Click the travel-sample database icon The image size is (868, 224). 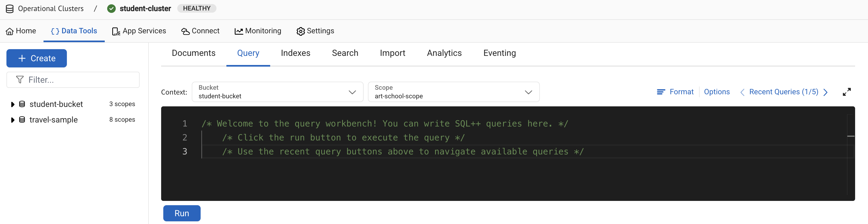click(22, 120)
